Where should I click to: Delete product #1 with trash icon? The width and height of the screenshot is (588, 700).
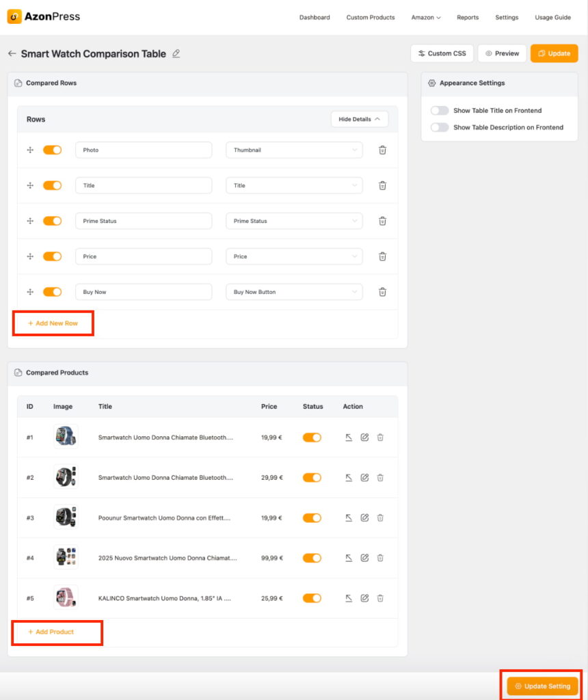point(380,437)
